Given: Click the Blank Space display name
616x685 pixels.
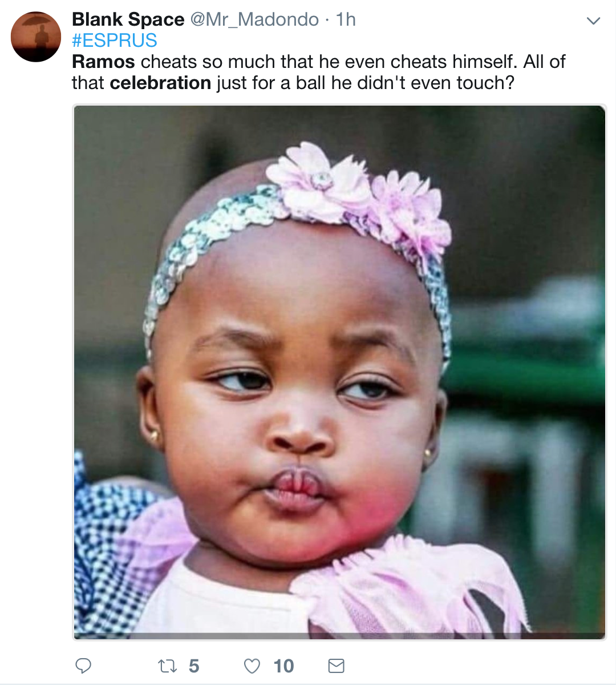Looking at the screenshot, I should (128, 19).
